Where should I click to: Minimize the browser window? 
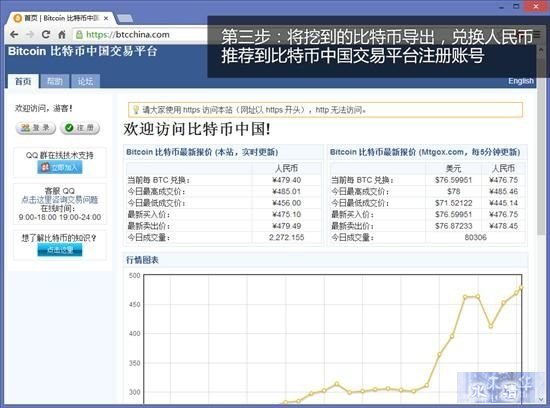(x=501, y=7)
